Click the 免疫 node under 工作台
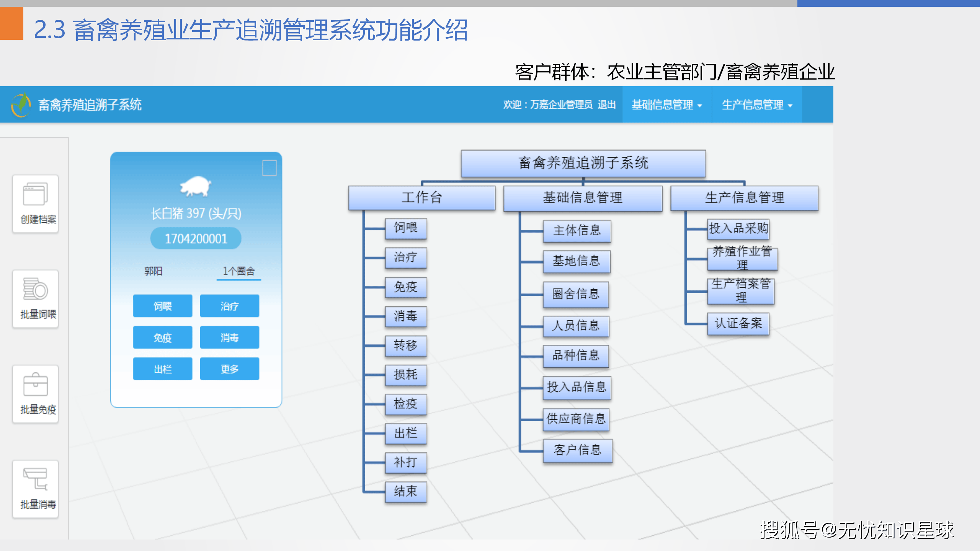980x551 pixels. [406, 287]
